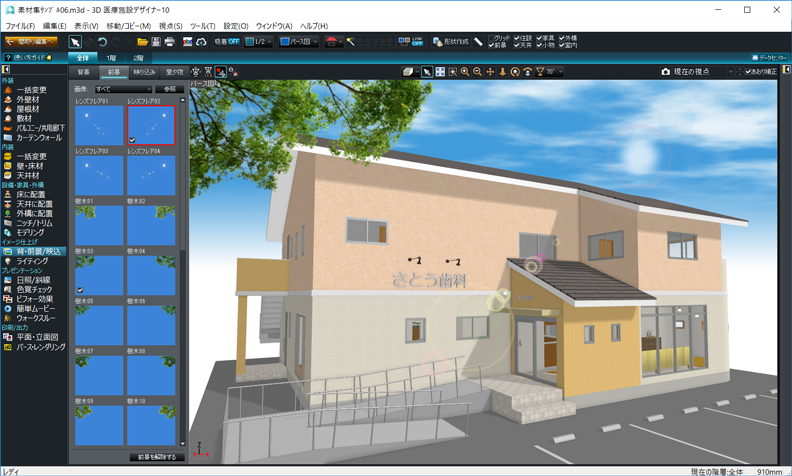
Task: Open the display style cube dropdown
Action: 411,72
